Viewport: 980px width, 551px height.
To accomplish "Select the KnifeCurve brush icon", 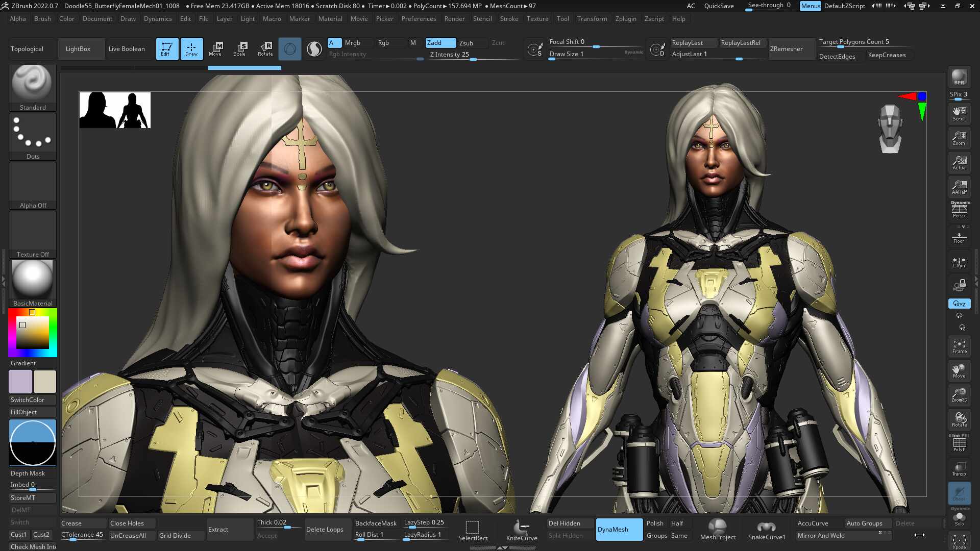I will tap(522, 530).
